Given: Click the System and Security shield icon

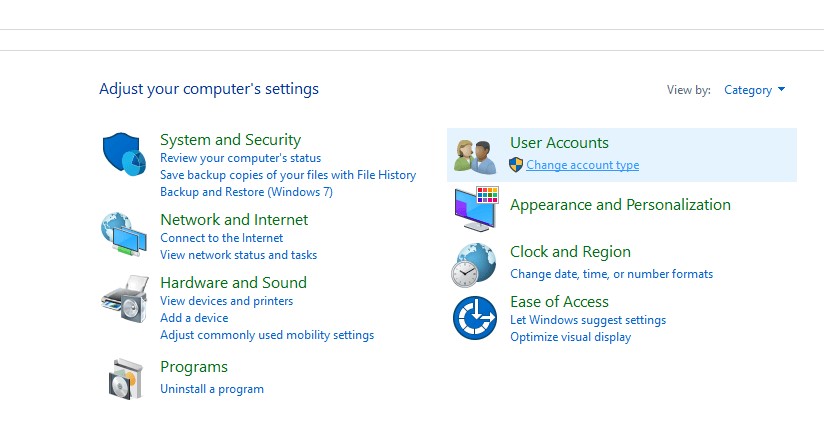Looking at the screenshot, I should [125, 153].
